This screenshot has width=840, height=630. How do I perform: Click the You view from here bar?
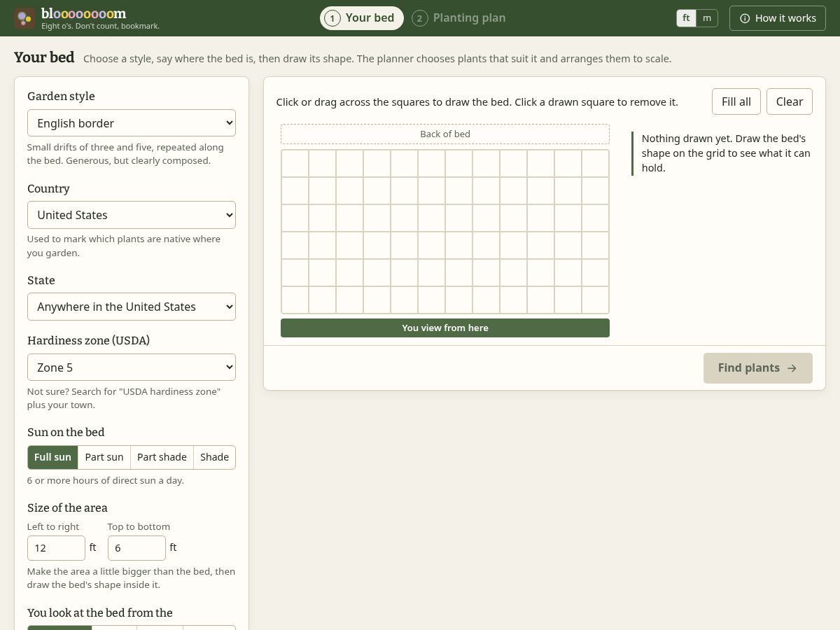(x=445, y=328)
